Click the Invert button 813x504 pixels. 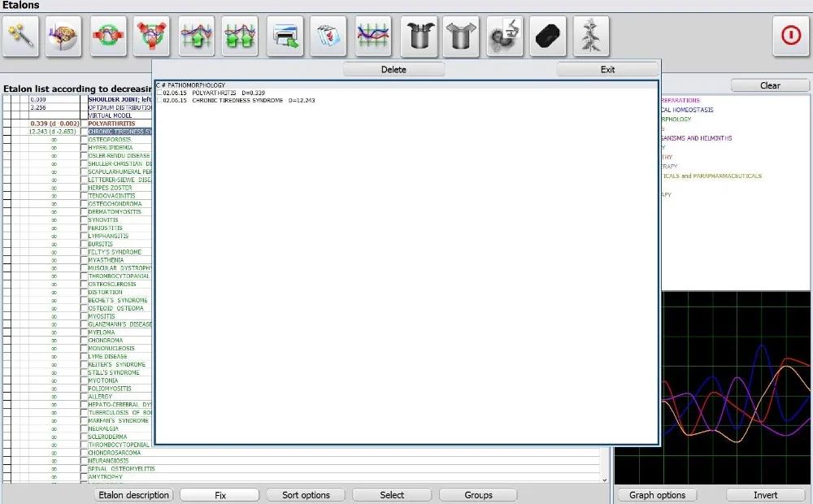coord(765,495)
